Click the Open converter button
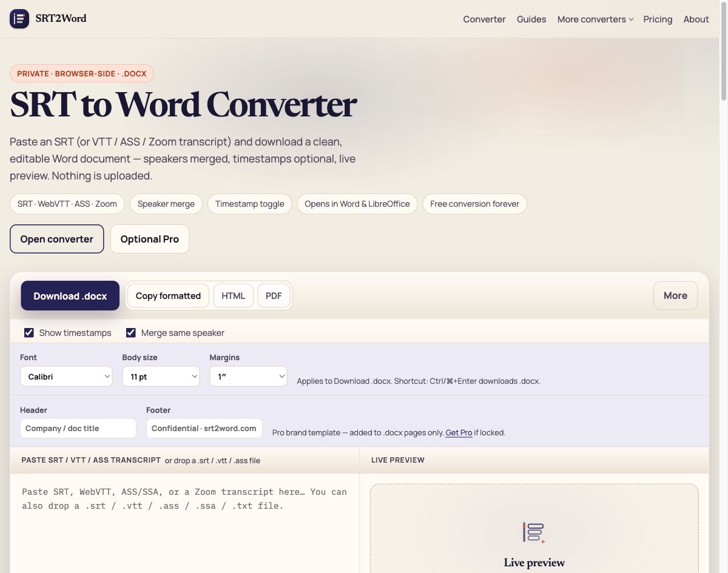Viewport: 728px width, 573px height. click(x=56, y=239)
